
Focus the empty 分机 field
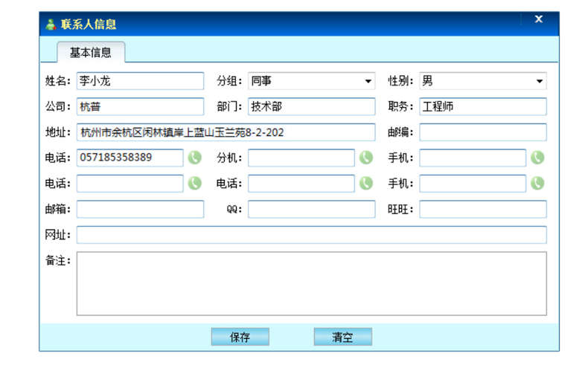[301, 158]
